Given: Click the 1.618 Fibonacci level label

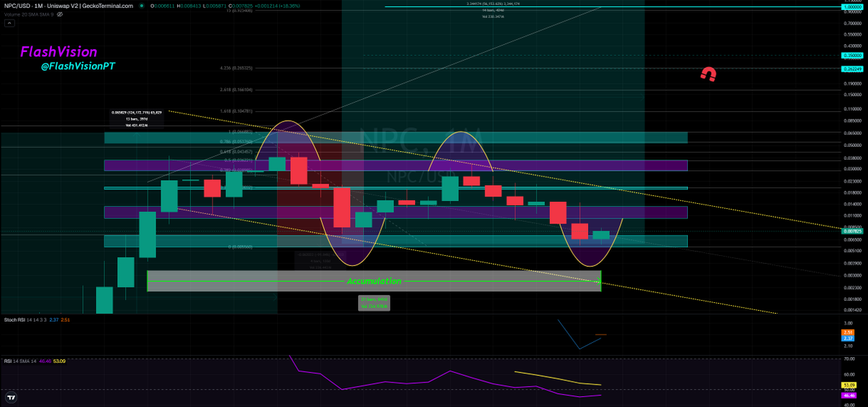Looking at the screenshot, I should coord(237,111).
